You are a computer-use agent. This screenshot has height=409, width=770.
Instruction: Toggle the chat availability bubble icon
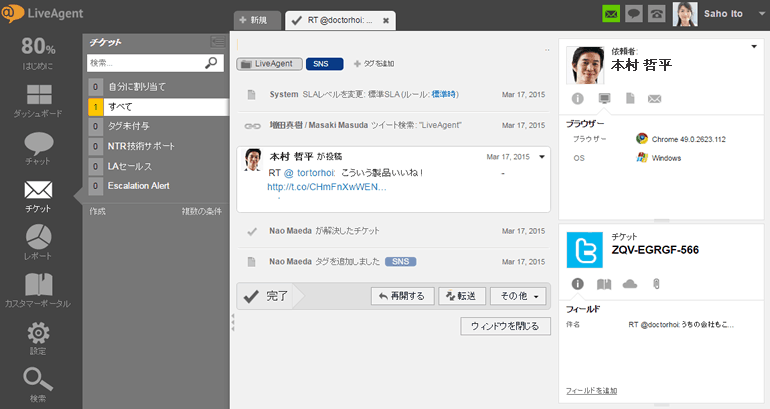634,14
